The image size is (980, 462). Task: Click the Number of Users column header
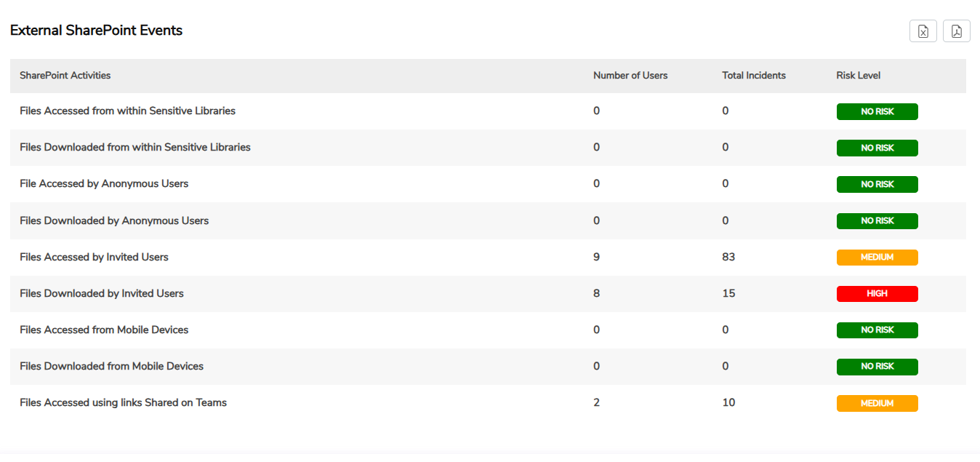(x=630, y=76)
